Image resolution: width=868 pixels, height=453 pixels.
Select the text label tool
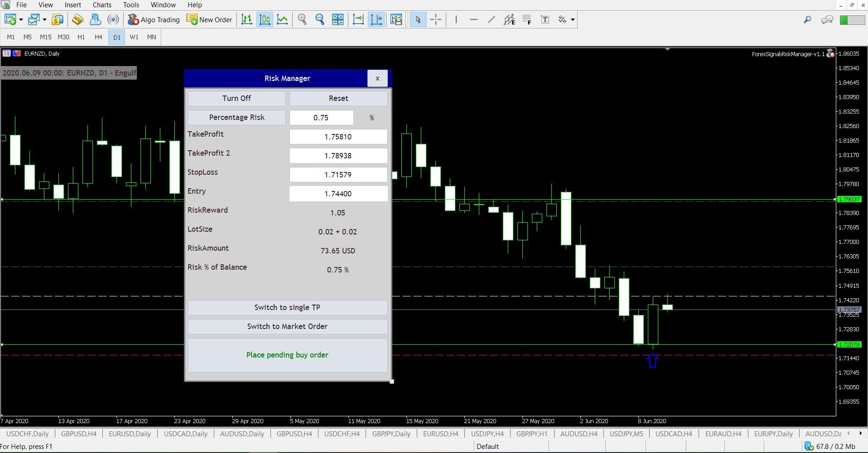click(x=545, y=19)
